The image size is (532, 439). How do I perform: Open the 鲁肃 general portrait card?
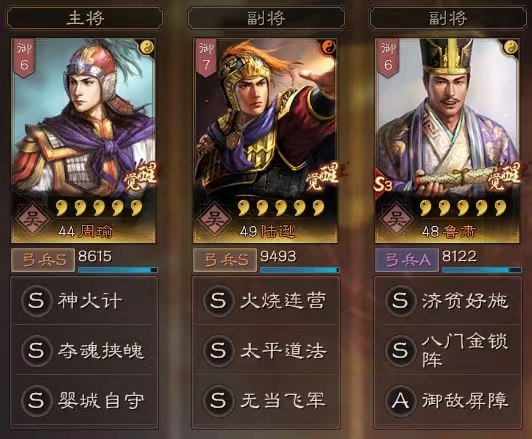447,141
